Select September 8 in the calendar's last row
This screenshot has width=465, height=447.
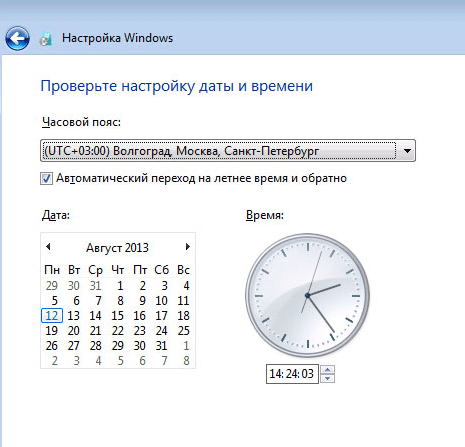coord(186,361)
